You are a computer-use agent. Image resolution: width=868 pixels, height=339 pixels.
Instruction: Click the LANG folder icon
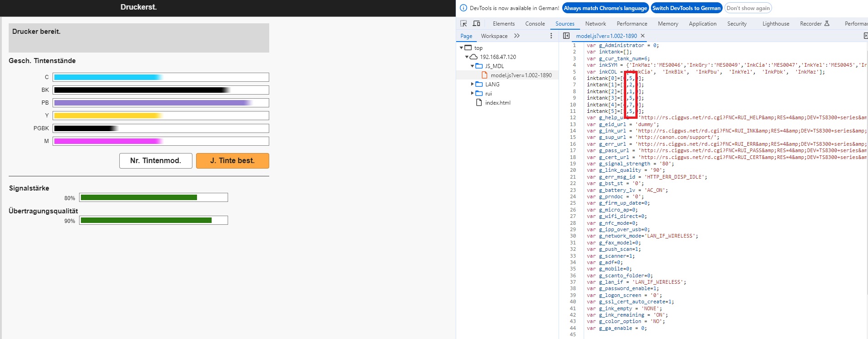479,84
